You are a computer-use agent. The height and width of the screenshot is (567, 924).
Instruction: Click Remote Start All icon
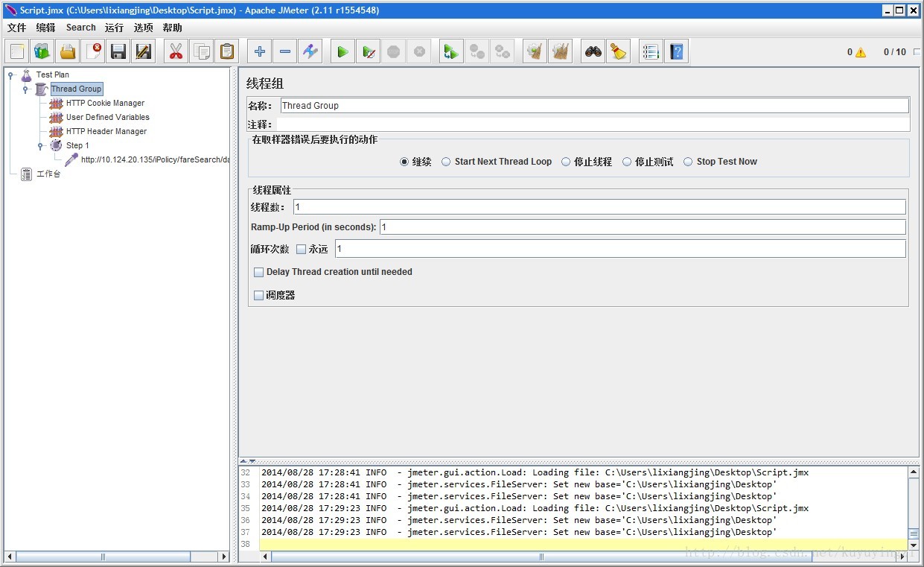451,51
